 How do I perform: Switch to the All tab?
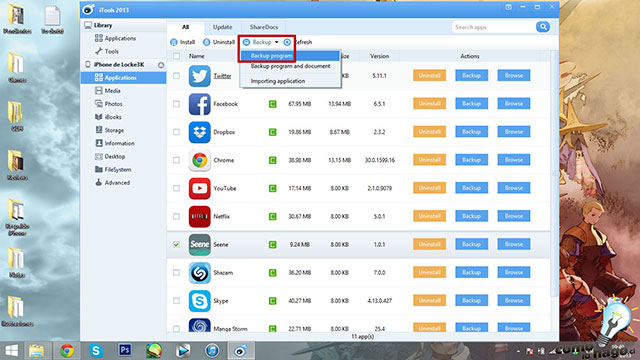(185, 27)
